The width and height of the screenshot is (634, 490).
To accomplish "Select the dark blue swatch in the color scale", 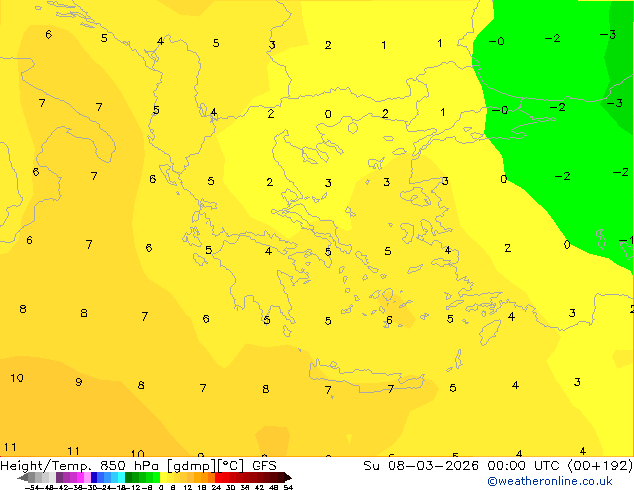I will (94, 477).
